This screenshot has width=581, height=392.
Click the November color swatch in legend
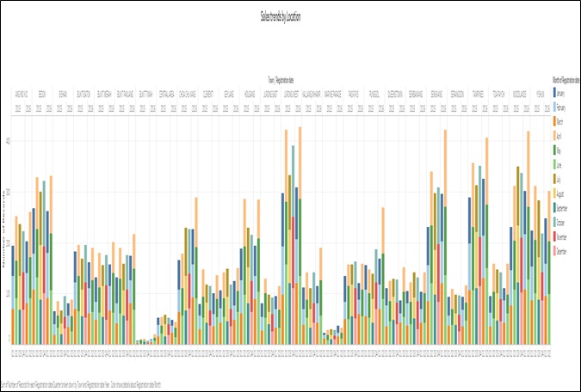pyautogui.click(x=554, y=236)
